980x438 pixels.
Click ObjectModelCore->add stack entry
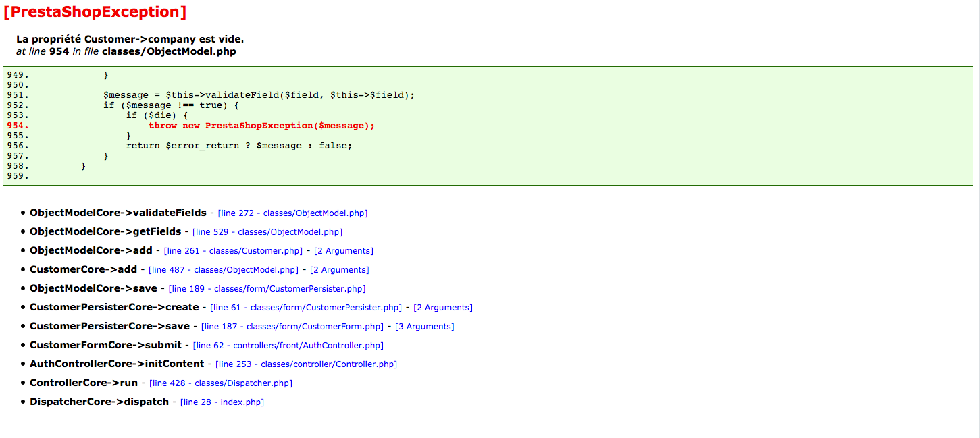pyautogui.click(x=91, y=250)
